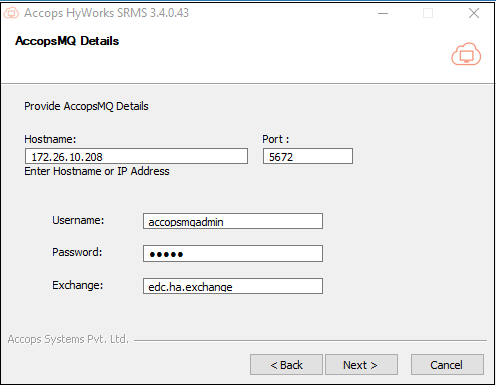Close the installer window
Viewport: 496px width, 385px height.
[x=474, y=13]
